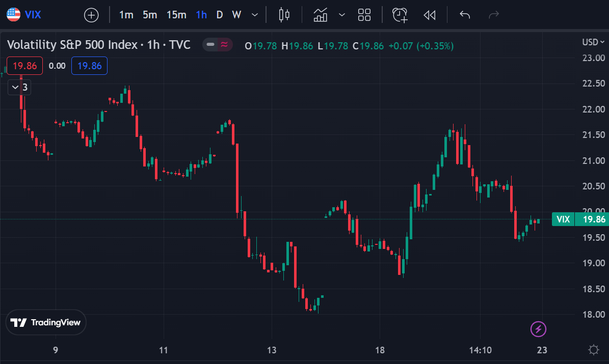Screen dimensions: 609x364
Task: Expand the indicators favorites dropdown arrow
Action: [342, 15]
